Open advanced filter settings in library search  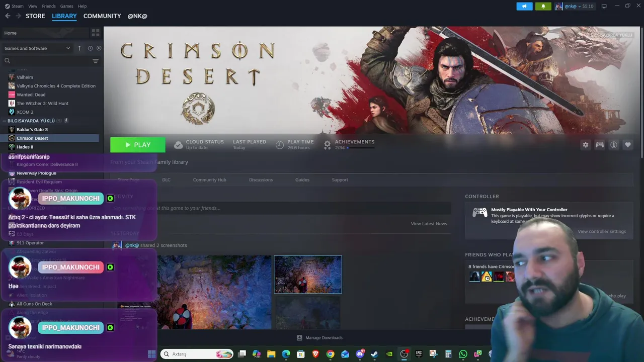click(x=96, y=61)
